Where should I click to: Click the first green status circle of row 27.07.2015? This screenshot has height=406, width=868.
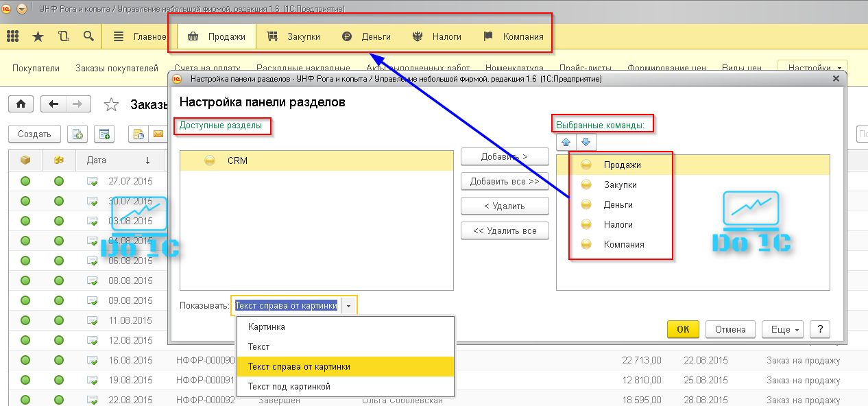(25, 182)
